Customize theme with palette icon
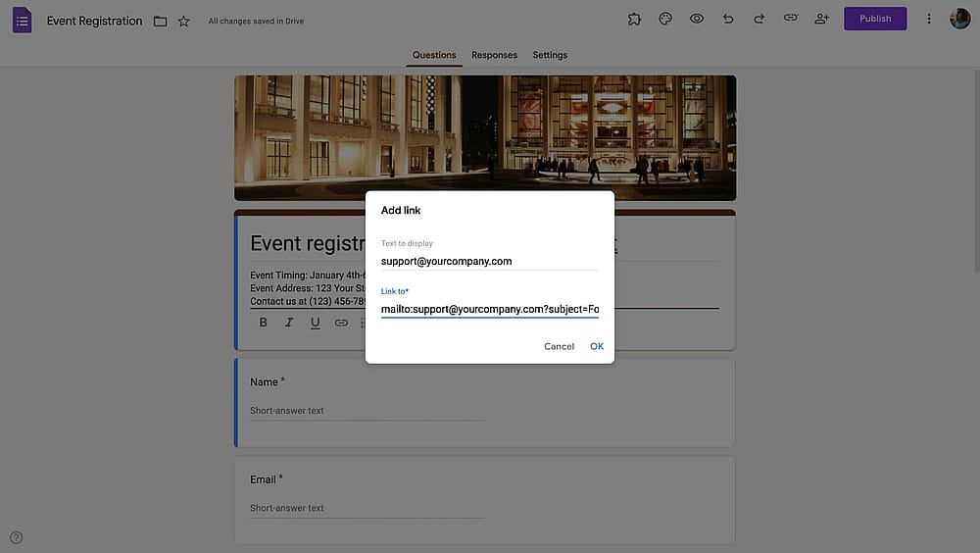 (665, 19)
